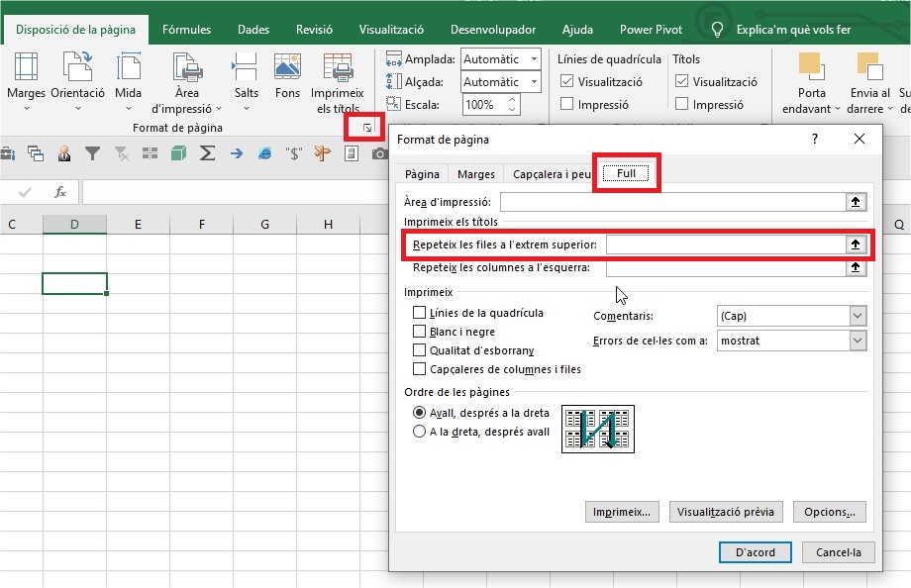Select the Full dialog tab

point(626,173)
